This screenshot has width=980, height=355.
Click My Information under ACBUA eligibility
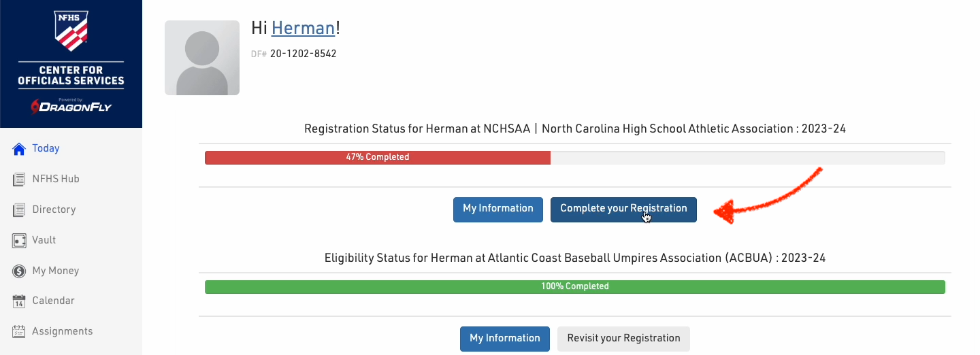pyautogui.click(x=505, y=338)
